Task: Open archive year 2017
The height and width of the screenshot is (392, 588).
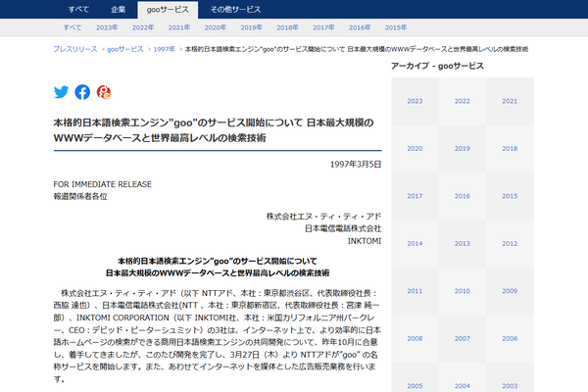Action: [x=415, y=196]
